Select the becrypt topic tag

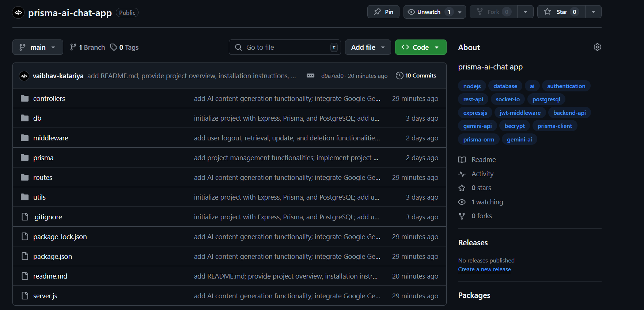coord(515,126)
